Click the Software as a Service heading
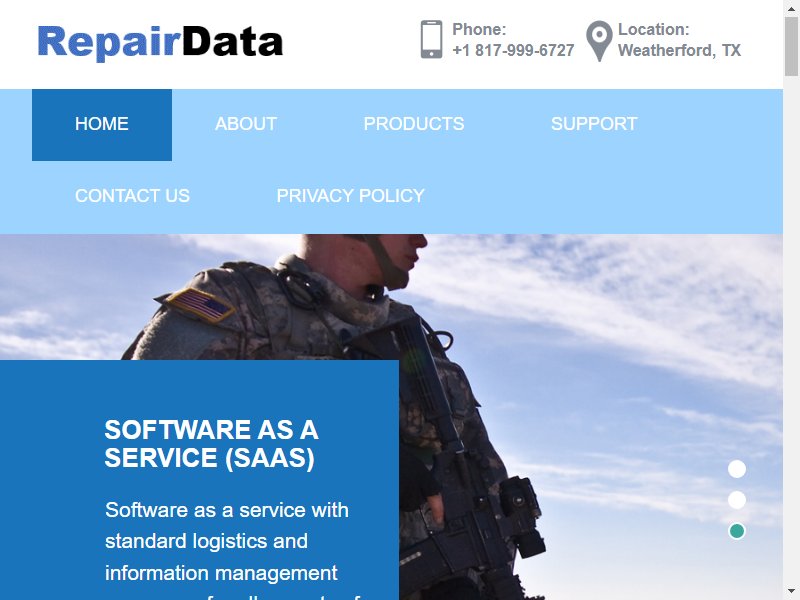Screen dimensions: 800x600 tap(211, 443)
